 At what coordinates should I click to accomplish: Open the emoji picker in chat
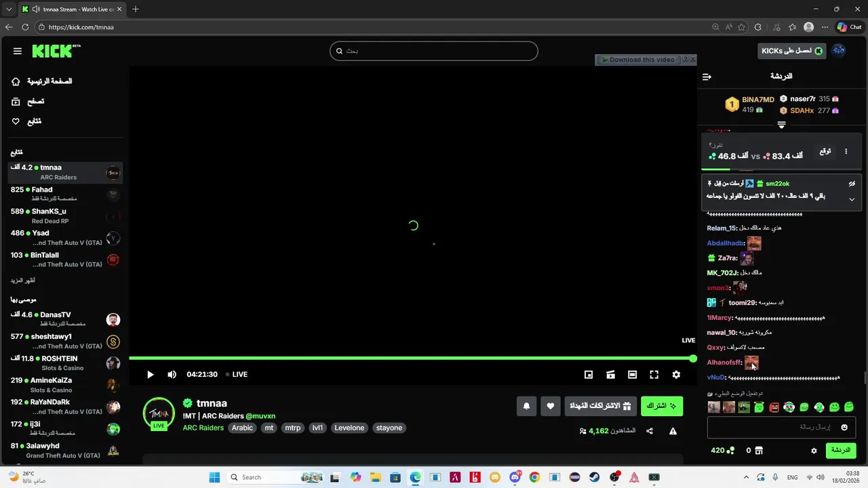(844, 427)
